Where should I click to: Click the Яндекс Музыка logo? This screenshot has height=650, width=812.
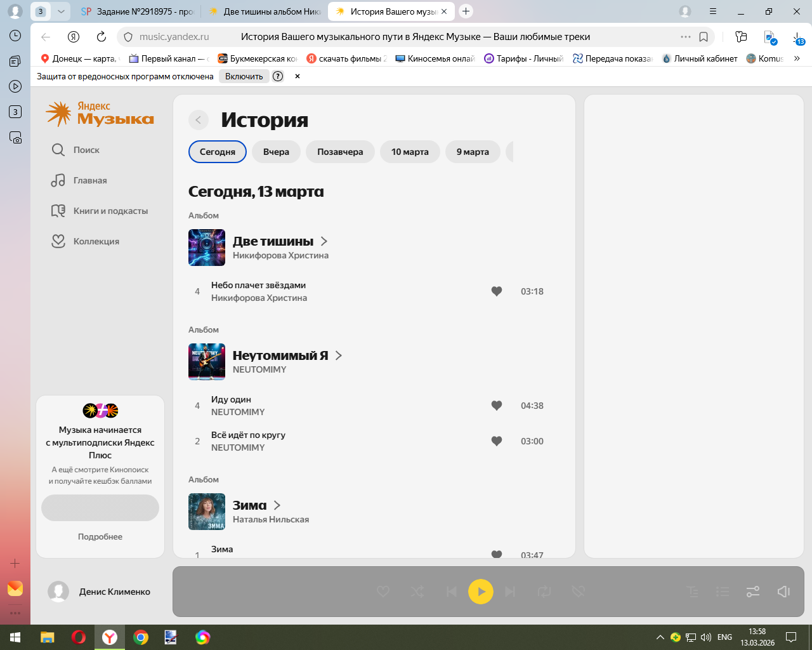pyautogui.click(x=100, y=114)
